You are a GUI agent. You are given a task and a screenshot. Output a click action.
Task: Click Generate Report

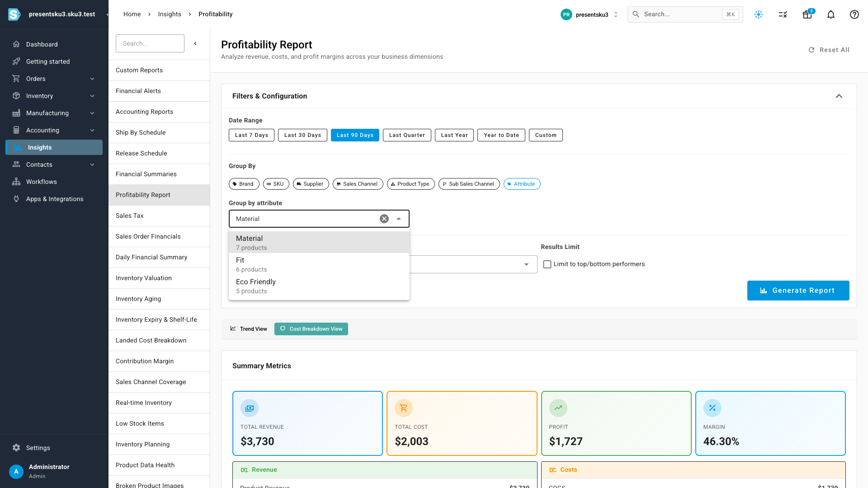tap(798, 291)
